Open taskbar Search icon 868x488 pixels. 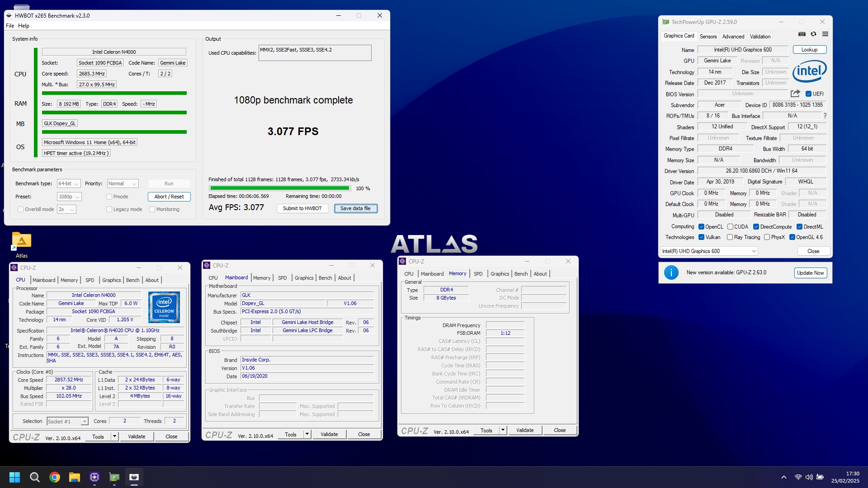(34, 477)
